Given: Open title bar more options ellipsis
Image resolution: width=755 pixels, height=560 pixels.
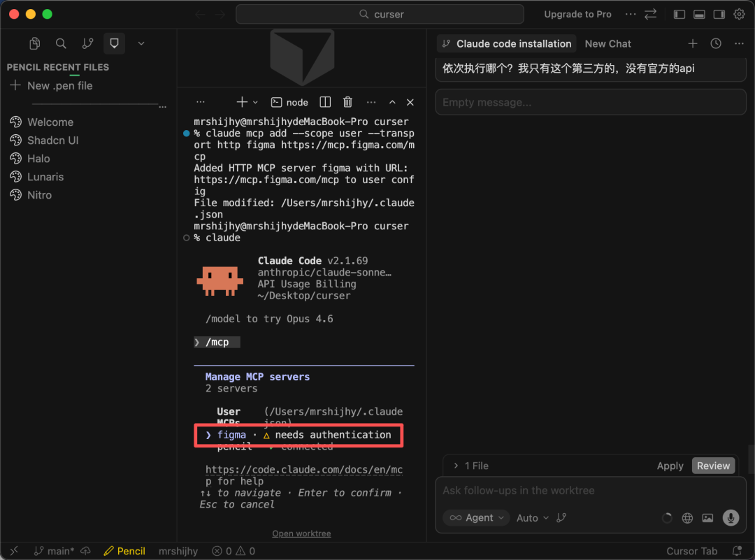Looking at the screenshot, I should 631,14.
